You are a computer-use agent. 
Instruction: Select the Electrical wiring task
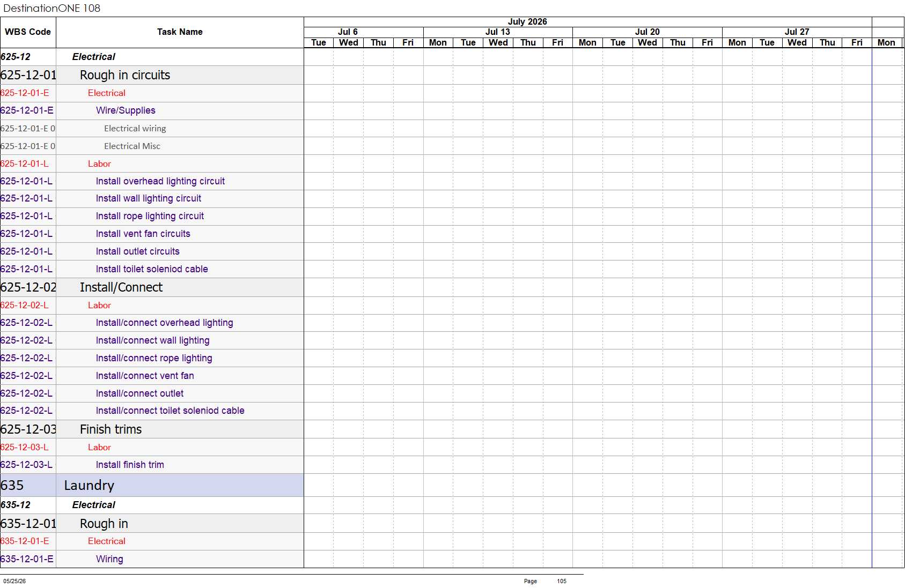click(x=135, y=129)
